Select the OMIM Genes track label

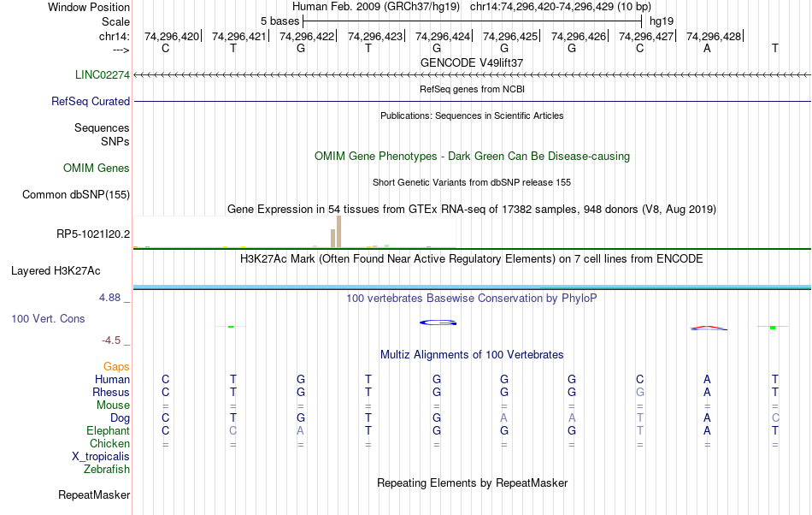coord(96,168)
